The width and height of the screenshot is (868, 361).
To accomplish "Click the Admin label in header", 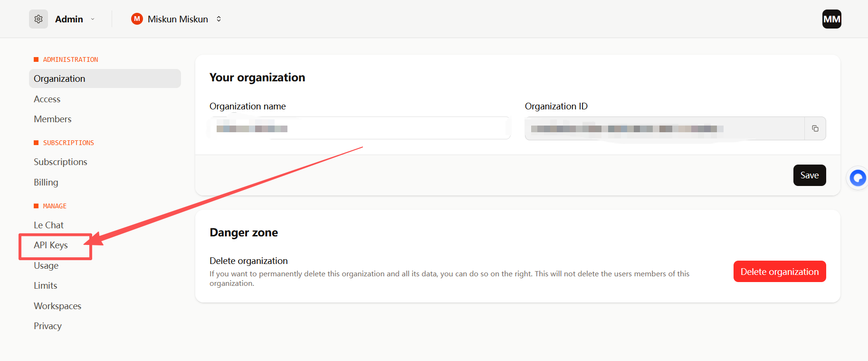I will coord(69,19).
